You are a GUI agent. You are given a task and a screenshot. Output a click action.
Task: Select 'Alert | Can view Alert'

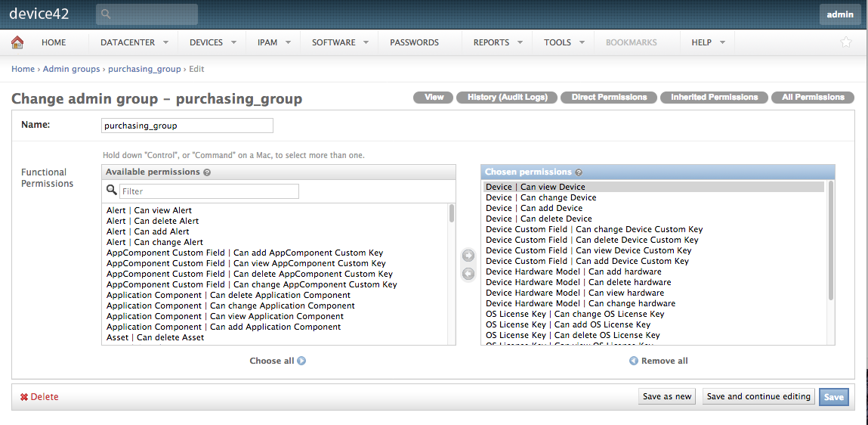tap(149, 210)
